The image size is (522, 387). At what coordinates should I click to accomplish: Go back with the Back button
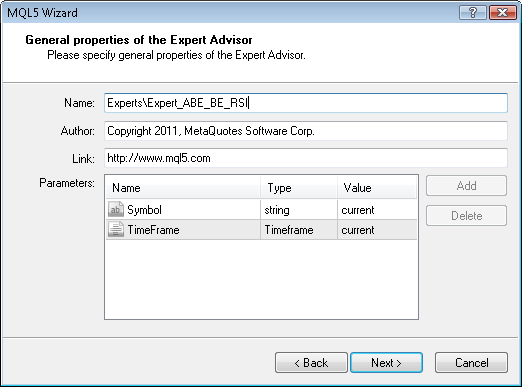[x=311, y=362]
